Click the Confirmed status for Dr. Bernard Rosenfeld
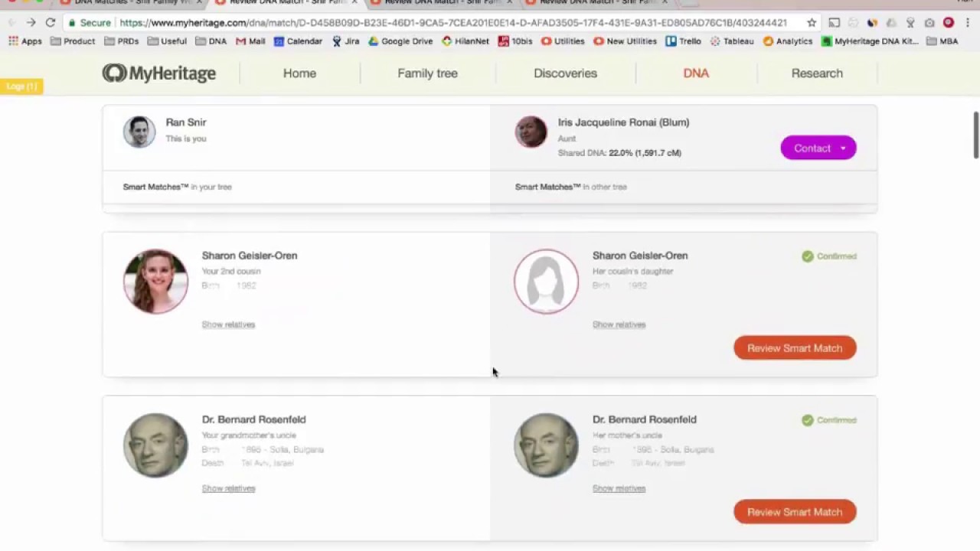Image resolution: width=980 pixels, height=551 pixels. [x=829, y=420]
